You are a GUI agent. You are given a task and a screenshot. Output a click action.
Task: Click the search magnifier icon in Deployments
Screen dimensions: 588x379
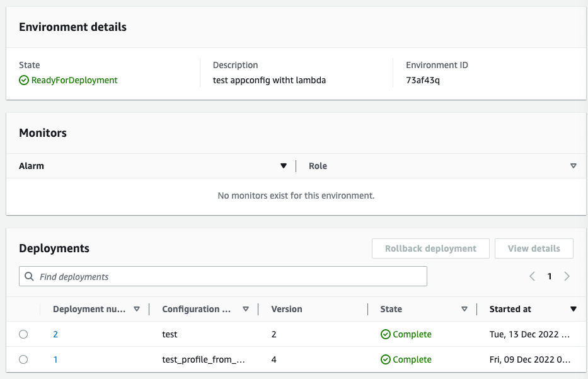pyautogui.click(x=29, y=276)
